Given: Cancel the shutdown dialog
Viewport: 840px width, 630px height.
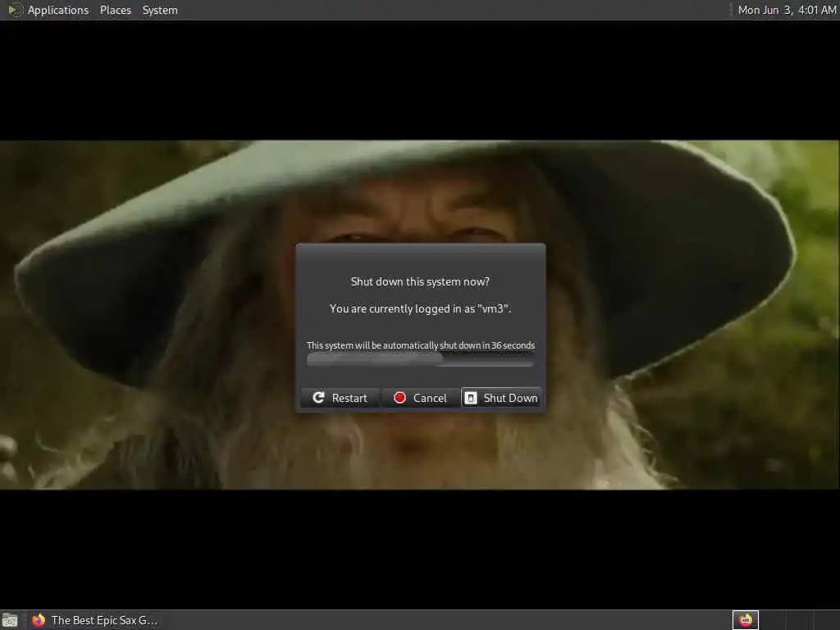Looking at the screenshot, I should click(x=421, y=398).
